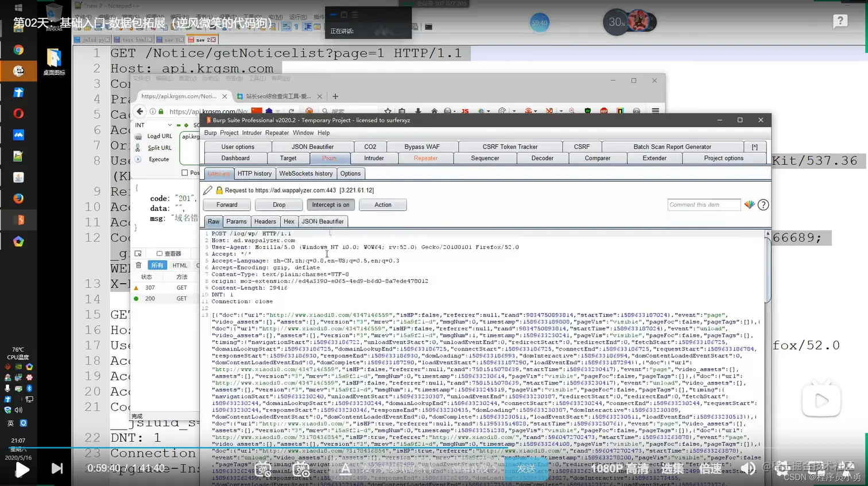Open the 1080P 高清 quality selector

pyautogui.click(x=621, y=469)
